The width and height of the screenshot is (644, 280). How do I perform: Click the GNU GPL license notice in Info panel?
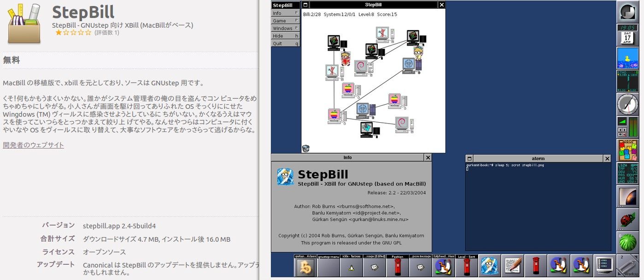[351, 243]
